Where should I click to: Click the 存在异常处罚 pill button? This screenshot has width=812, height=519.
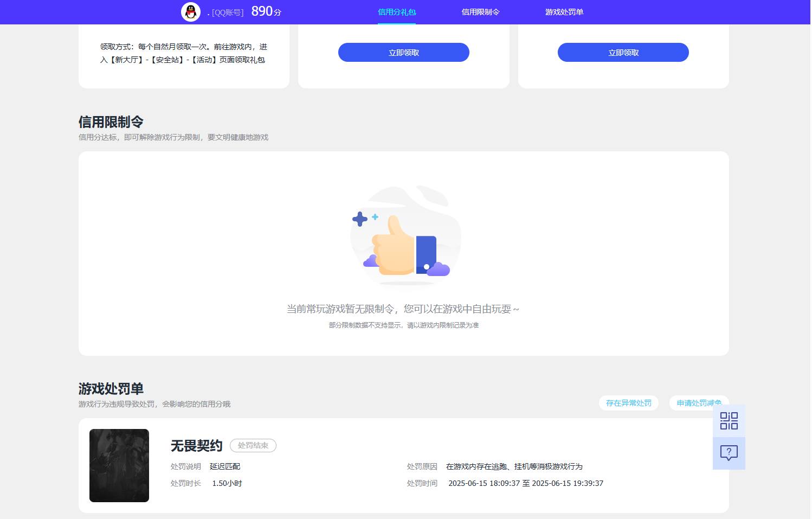point(628,403)
